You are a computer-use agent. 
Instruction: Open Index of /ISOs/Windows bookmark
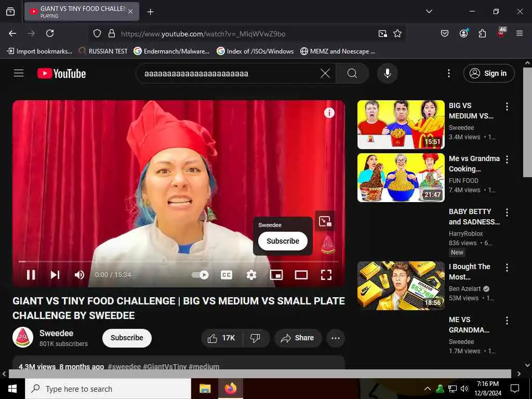coord(255,51)
